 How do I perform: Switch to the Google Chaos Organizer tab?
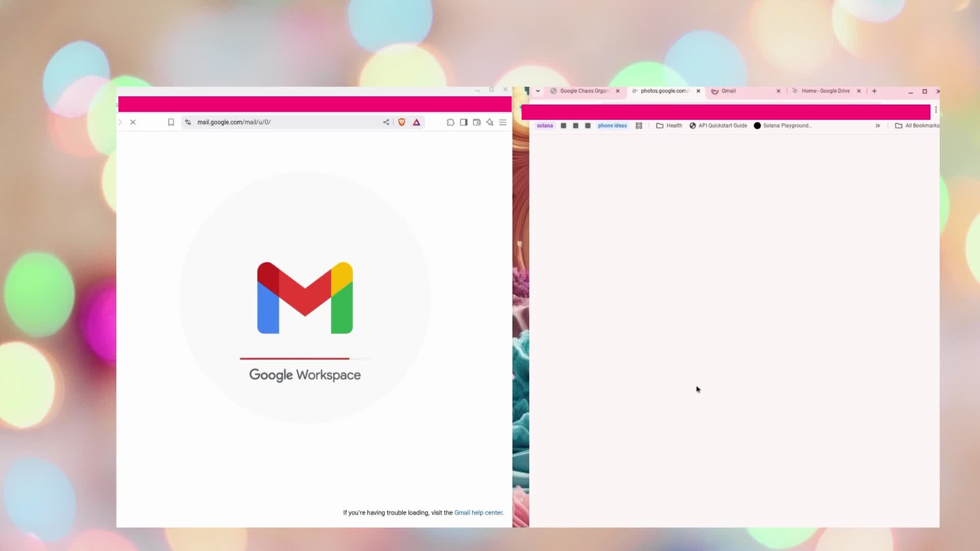click(584, 91)
